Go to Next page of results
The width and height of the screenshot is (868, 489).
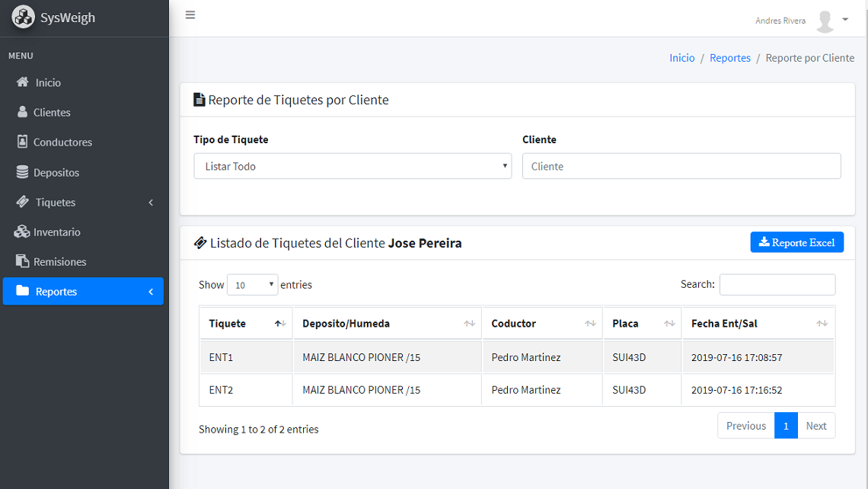815,426
